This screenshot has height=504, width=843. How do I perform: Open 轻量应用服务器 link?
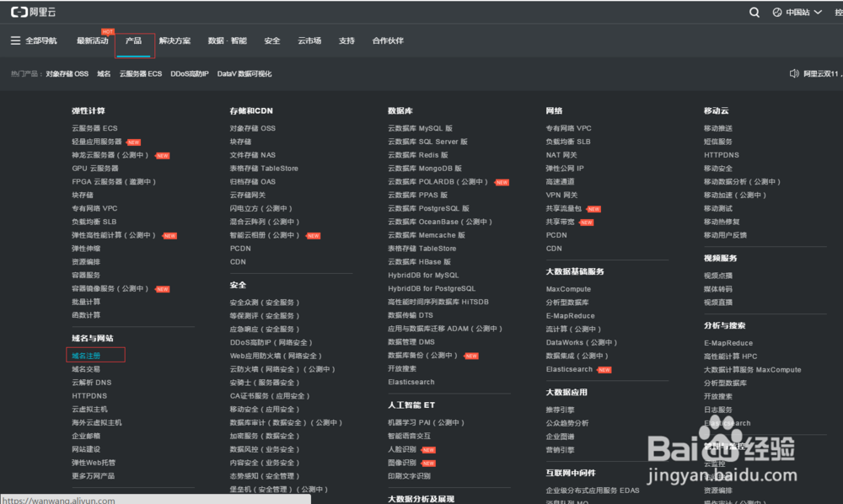click(97, 142)
